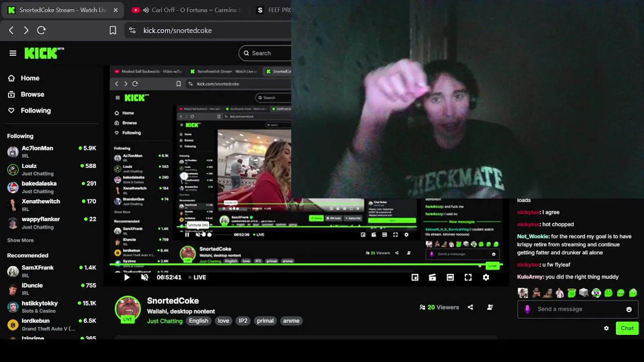The width and height of the screenshot is (644, 362).
Task: Bookmark this page
Action: coord(113,30)
